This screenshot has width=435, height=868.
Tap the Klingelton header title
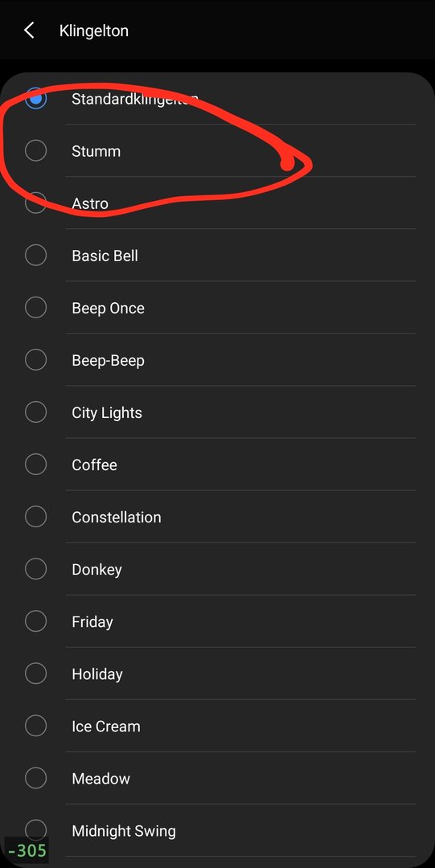tap(93, 31)
